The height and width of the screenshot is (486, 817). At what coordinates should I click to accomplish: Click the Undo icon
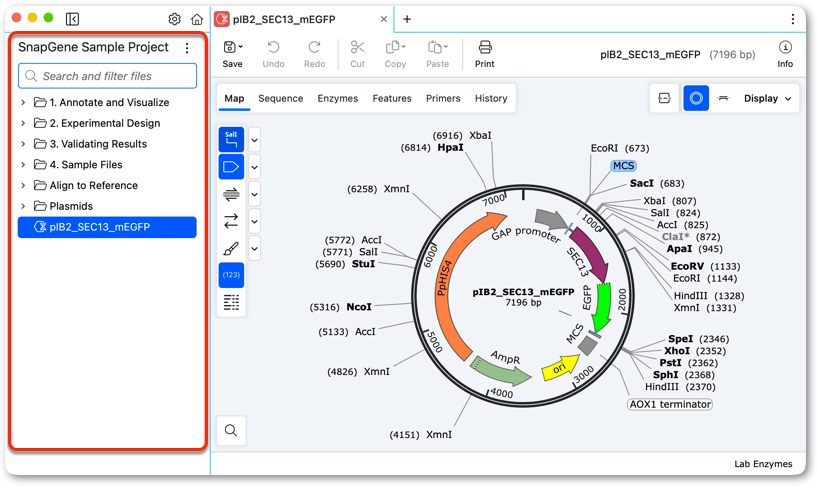(274, 48)
